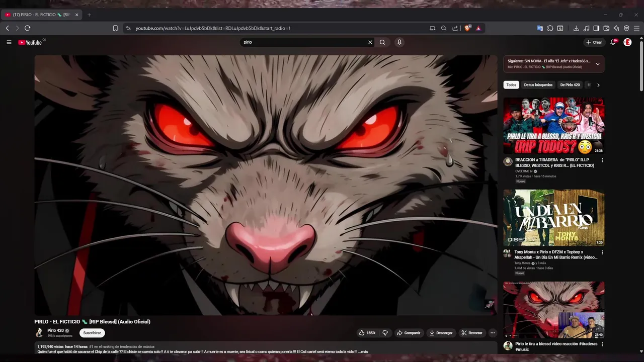Viewport: 644px width, 362px height.
Task: Open the Brave Wallet icon
Action: pyautogui.click(x=606, y=28)
